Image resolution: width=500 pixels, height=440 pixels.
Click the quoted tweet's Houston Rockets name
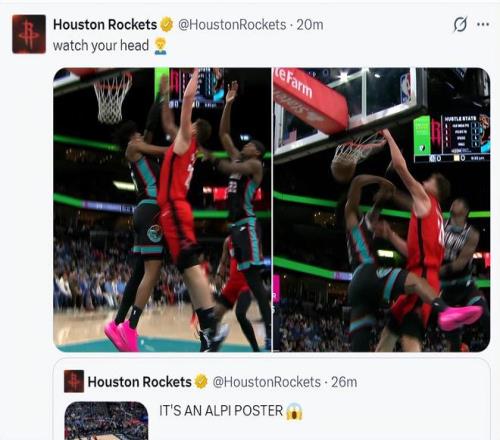coord(139,382)
